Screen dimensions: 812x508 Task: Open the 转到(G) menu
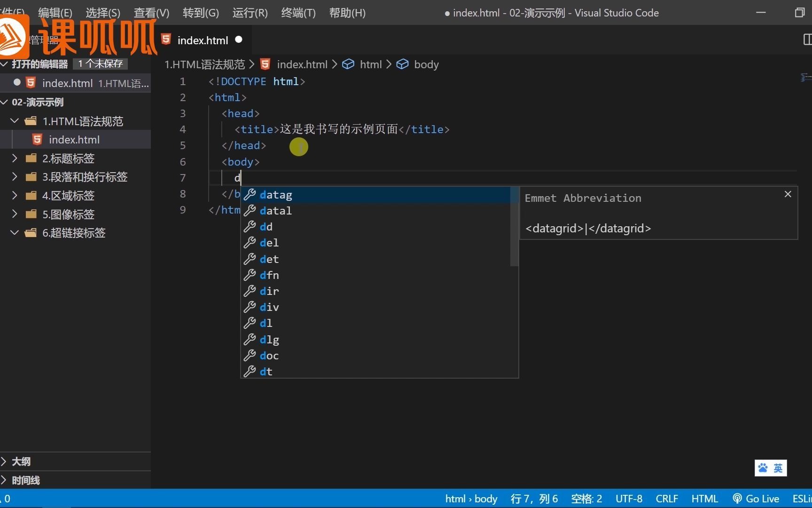(201, 13)
